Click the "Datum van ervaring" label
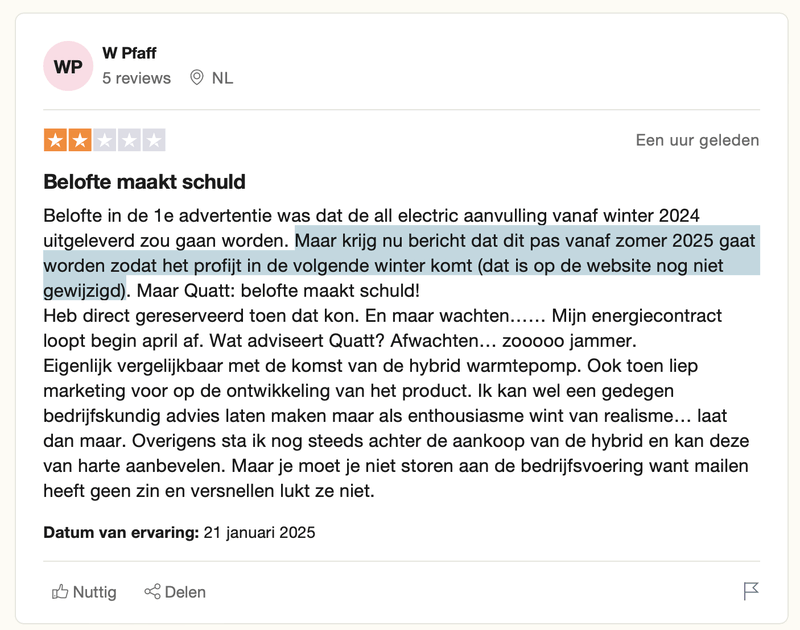The width and height of the screenshot is (800, 630). pos(121,532)
